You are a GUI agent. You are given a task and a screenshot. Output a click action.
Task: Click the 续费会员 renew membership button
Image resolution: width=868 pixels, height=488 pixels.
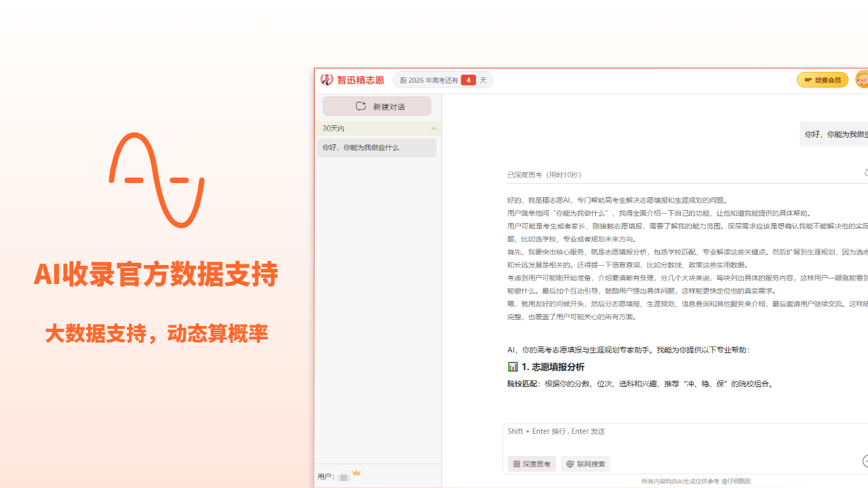(823, 80)
